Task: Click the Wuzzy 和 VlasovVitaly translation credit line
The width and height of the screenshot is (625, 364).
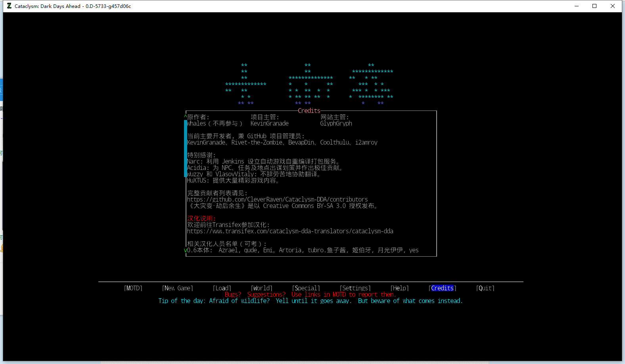Action: (x=254, y=174)
